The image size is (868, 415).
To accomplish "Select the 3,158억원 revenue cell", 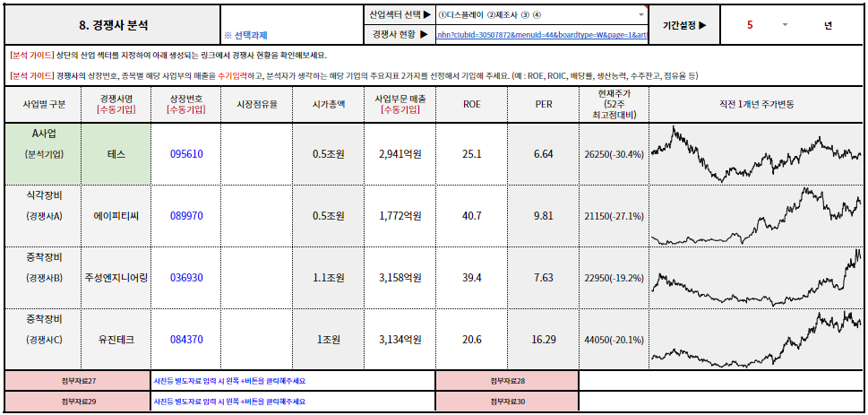I will tap(400, 278).
